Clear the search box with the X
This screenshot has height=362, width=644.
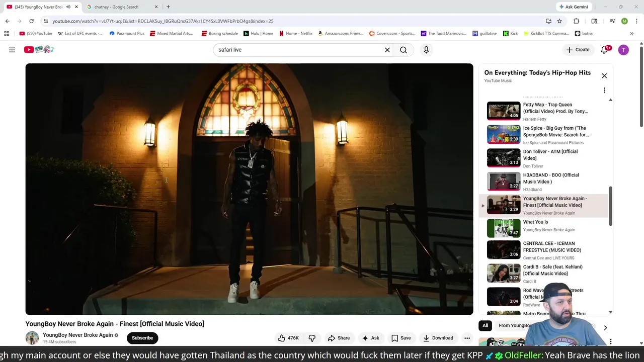(387, 50)
